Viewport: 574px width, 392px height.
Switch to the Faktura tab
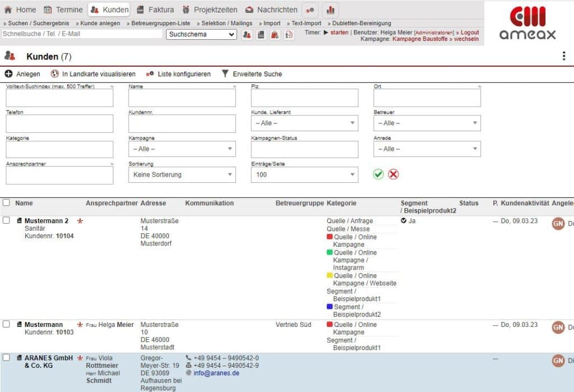coord(156,10)
